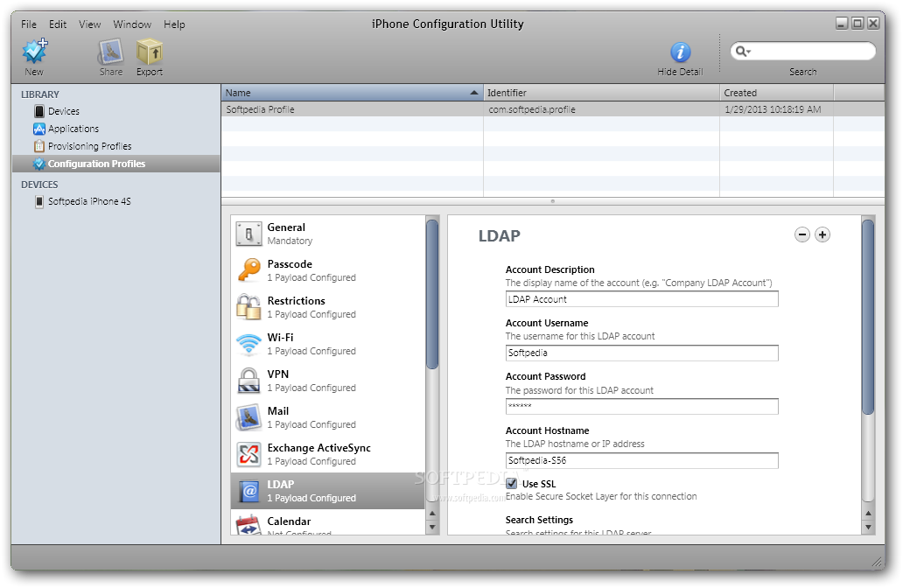The image size is (903, 588).
Task: Add an LDAP payload with plus button
Action: click(x=822, y=234)
